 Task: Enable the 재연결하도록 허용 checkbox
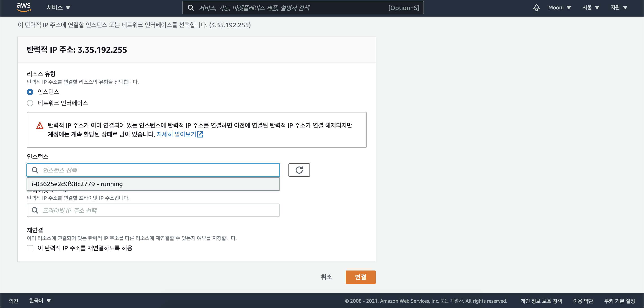tap(30, 248)
